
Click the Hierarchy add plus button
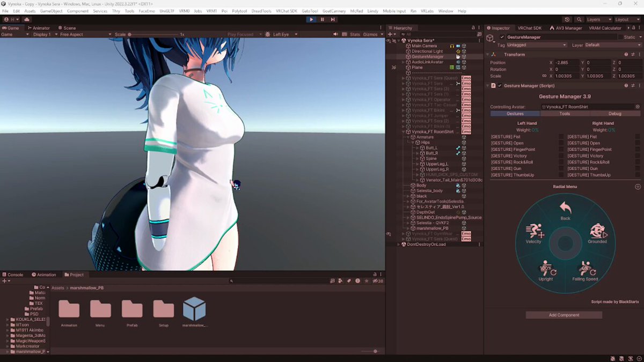click(390, 34)
